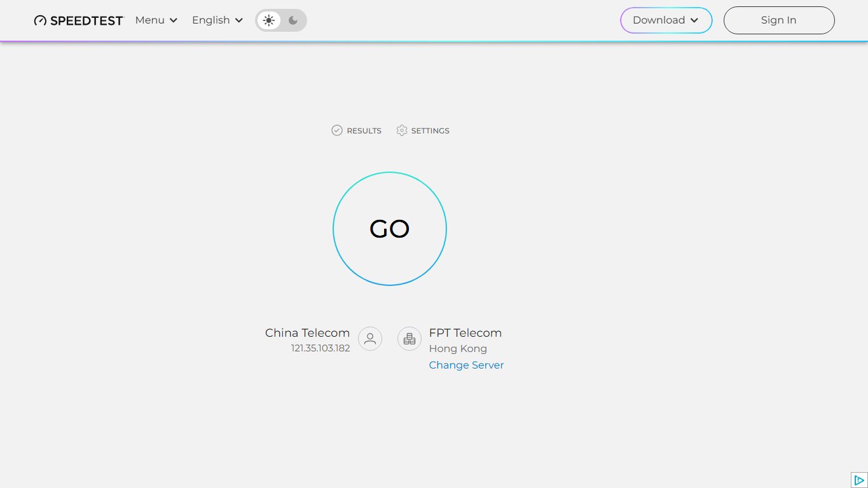Open the English language dropdown
868x488 pixels.
pos(217,20)
